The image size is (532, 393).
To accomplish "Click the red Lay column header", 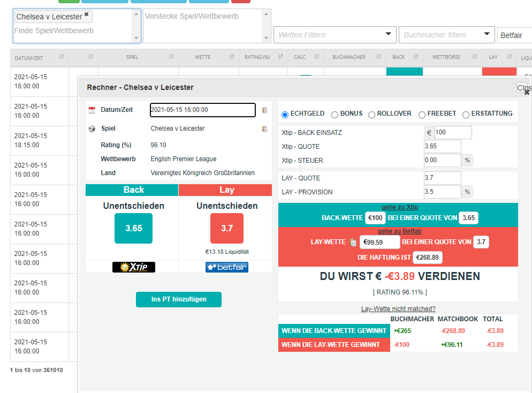I will pyautogui.click(x=225, y=190).
